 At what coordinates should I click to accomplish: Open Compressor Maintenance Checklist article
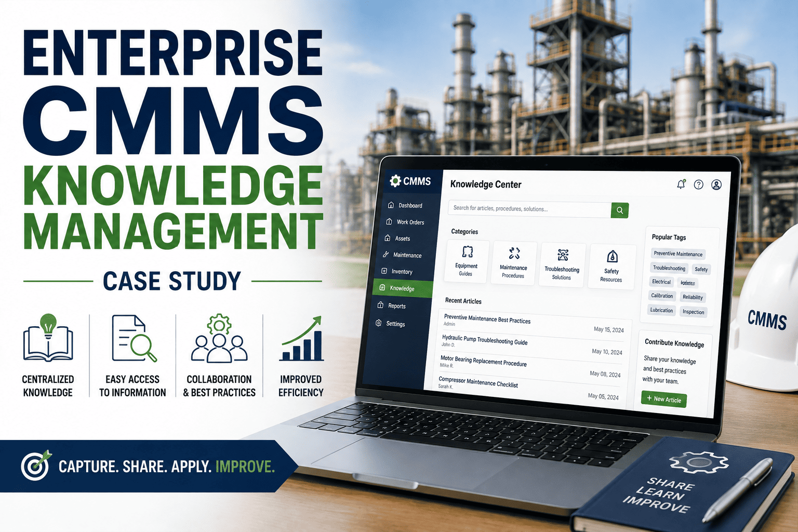(x=478, y=382)
